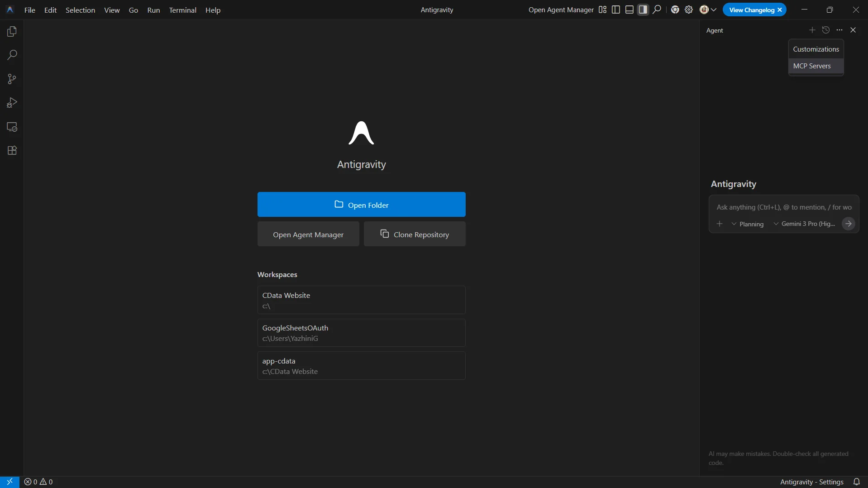Open the Terminal menu
The width and height of the screenshot is (868, 488).
coord(182,10)
